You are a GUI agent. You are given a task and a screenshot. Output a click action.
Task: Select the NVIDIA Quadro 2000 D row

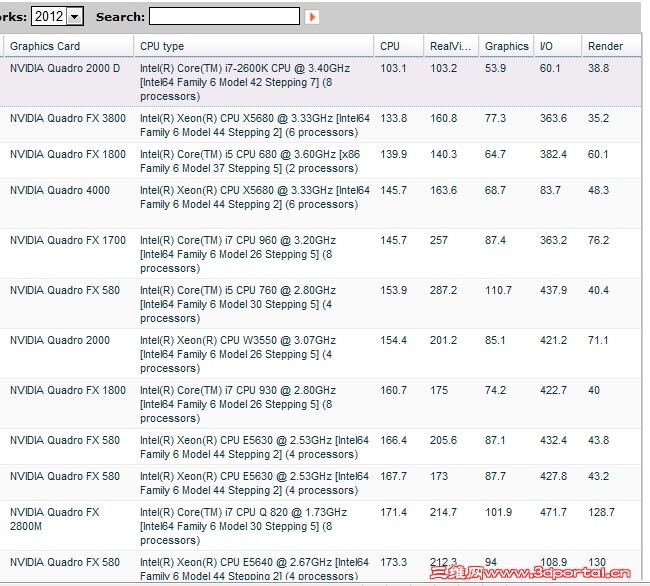[320, 82]
